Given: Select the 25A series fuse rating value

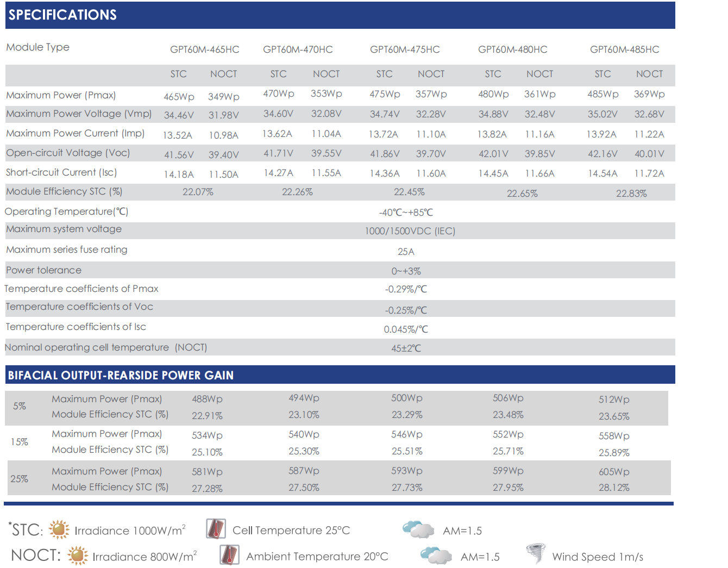Looking at the screenshot, I should (x=406, y=252).
